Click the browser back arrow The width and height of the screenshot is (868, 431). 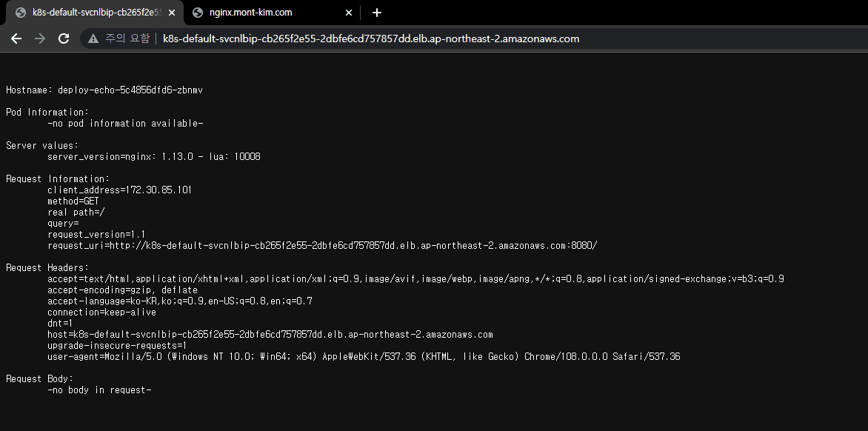tap(16, 39)
